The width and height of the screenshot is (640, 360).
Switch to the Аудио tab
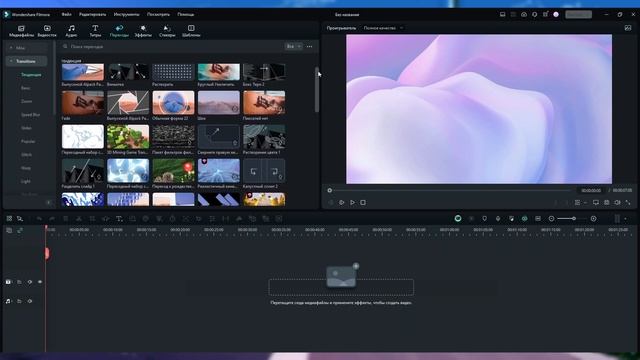71,31
